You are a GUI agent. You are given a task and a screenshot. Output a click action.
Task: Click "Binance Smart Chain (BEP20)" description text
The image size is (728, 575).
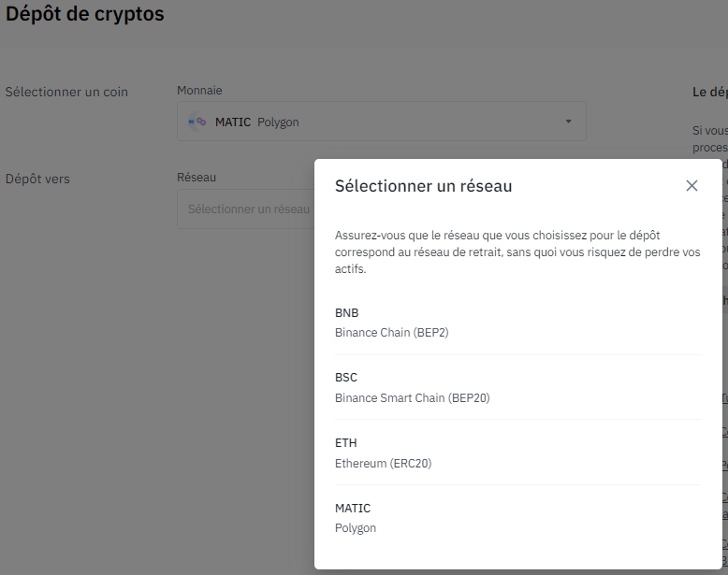coord(412,398)
